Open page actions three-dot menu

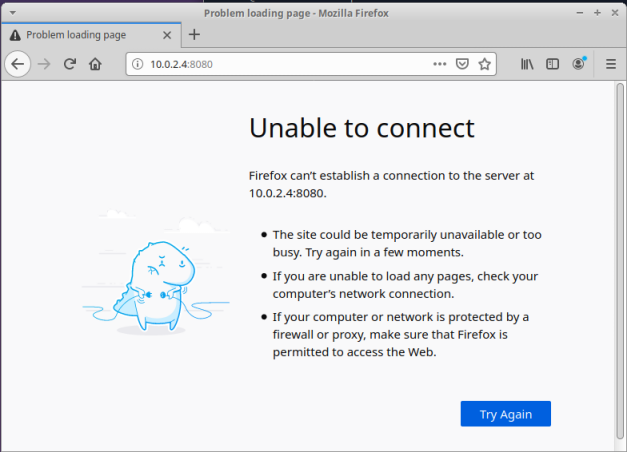pos(439,64)
